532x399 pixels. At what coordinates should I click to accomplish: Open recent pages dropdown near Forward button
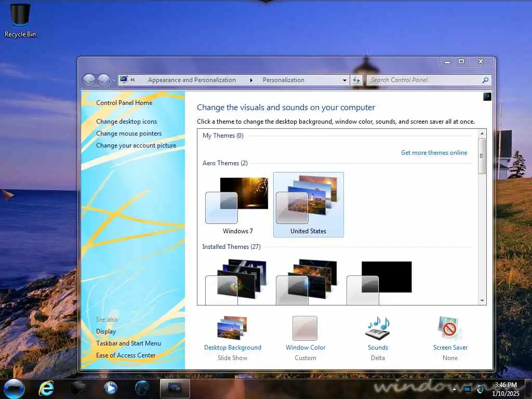(x=114, y=81)
